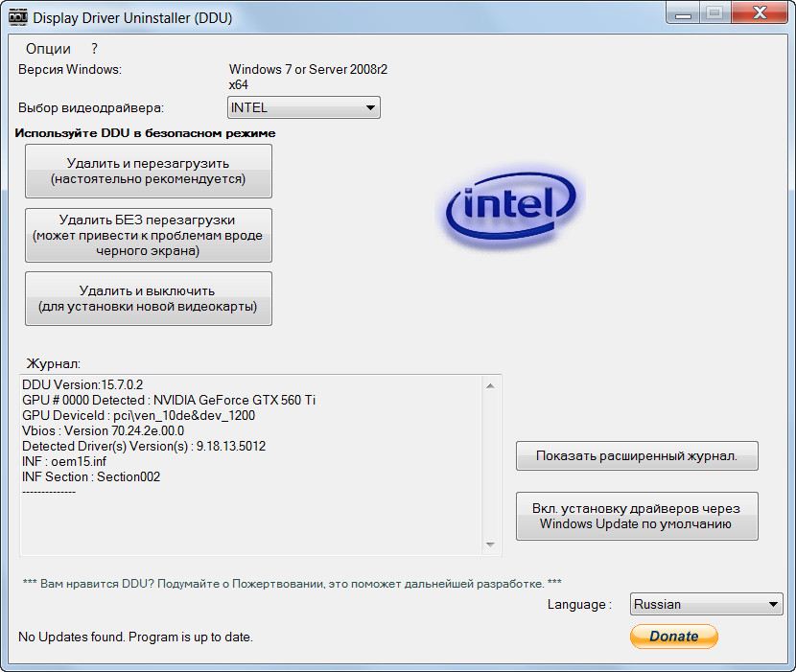Select Удалить и выключить button
796x672 pixels.
tap(149, 298)
